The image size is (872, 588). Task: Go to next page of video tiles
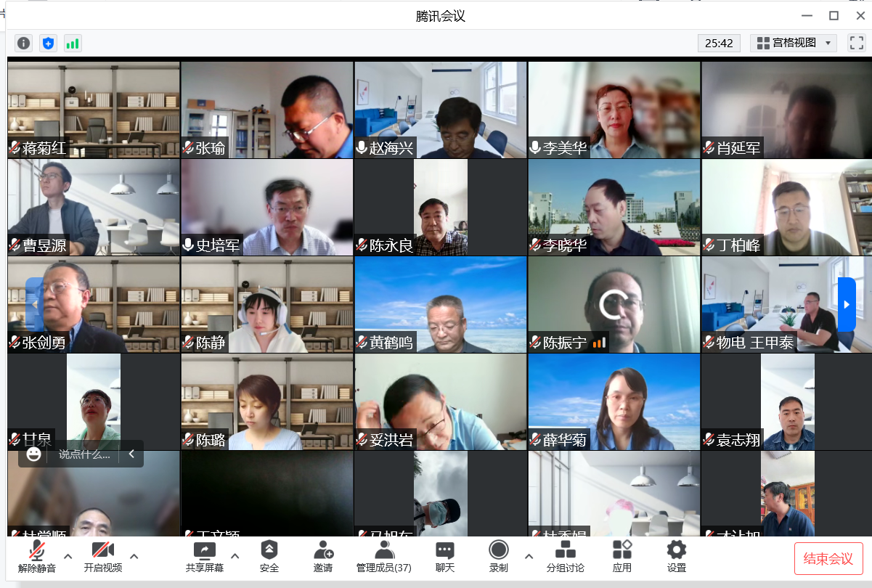847,305
